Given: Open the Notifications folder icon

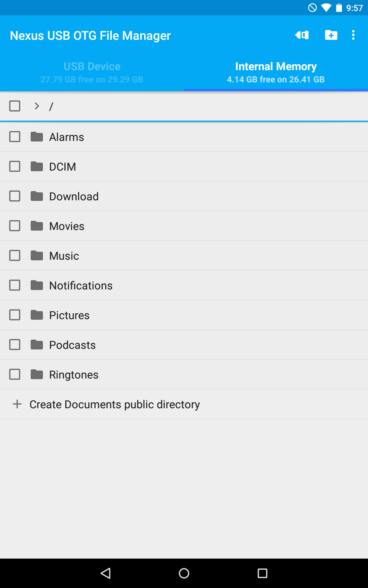Looking at the screenshot, I should 37,285.
